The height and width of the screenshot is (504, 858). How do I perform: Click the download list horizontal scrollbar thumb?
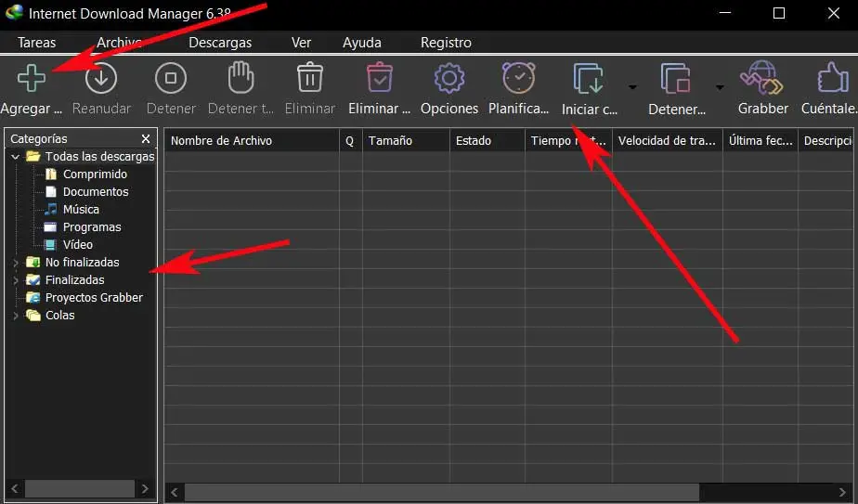[x=442, y=492]
